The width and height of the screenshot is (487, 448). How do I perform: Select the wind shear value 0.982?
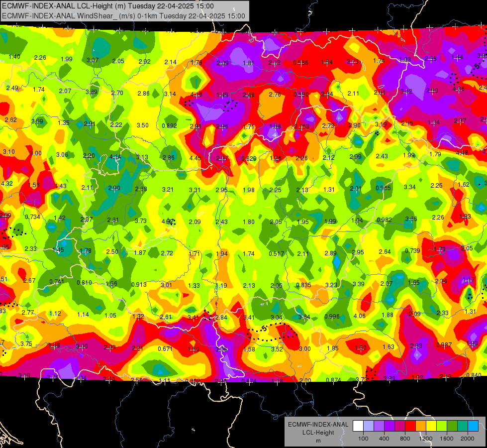coord(384,220)
